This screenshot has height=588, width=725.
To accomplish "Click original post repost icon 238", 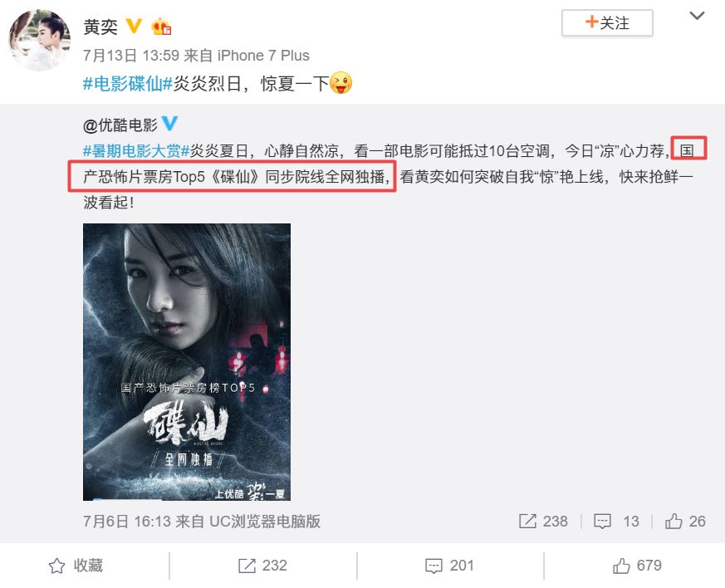I will (x=527, y=521).
